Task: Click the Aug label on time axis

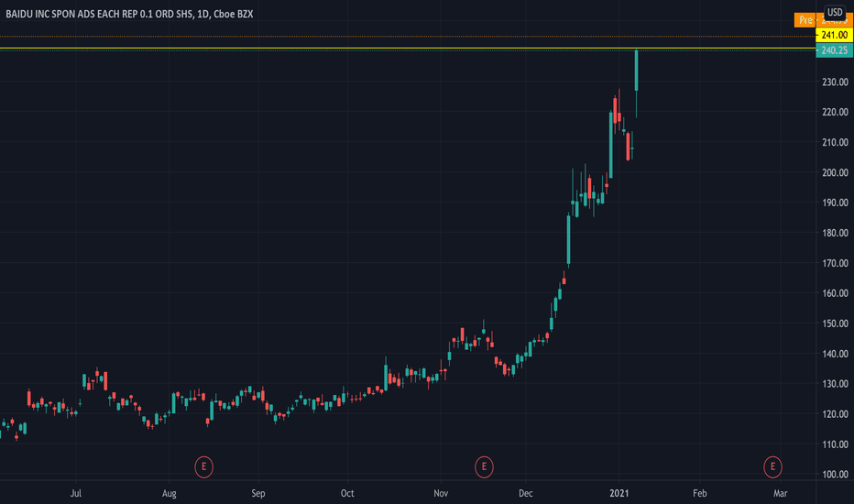Action: point(170,494)
